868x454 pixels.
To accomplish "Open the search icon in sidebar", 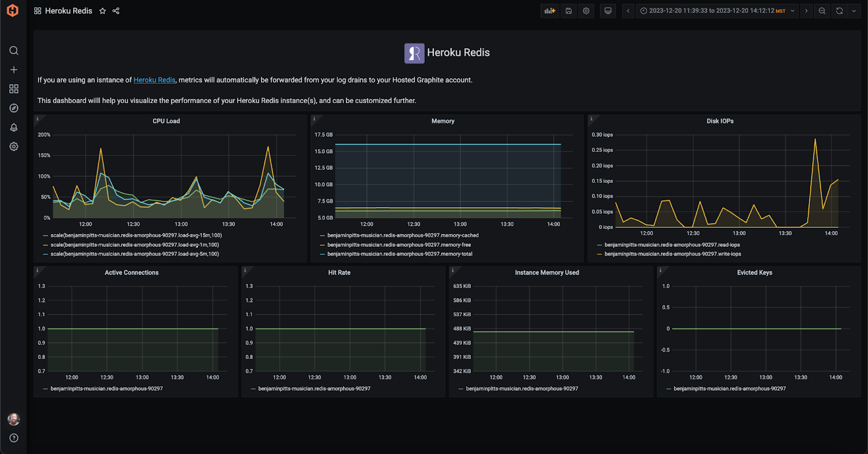I will (x=14, y=50).
